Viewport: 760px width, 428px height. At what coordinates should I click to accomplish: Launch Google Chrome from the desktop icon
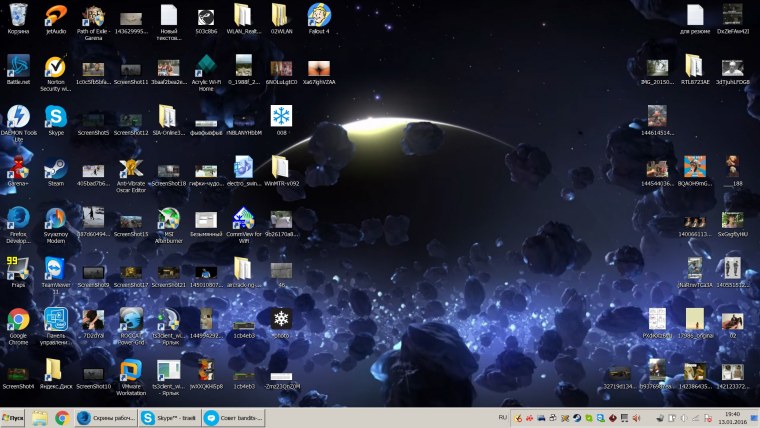(18, 326)
